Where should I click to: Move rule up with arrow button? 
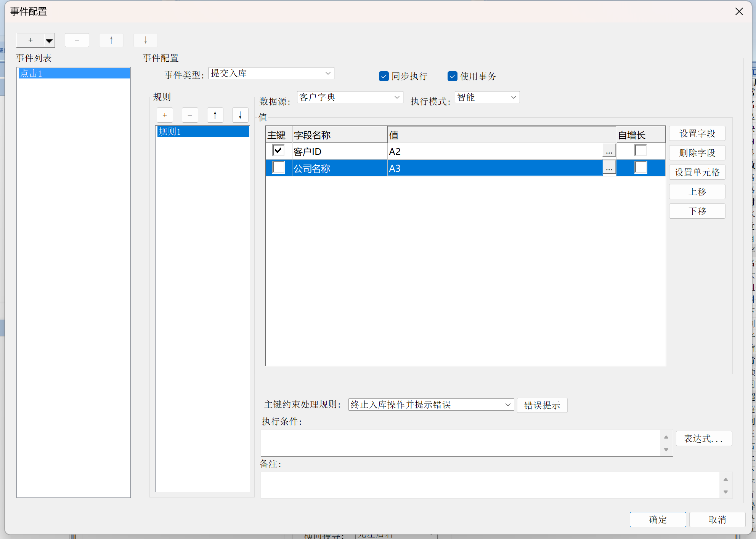tap(215, 115)
